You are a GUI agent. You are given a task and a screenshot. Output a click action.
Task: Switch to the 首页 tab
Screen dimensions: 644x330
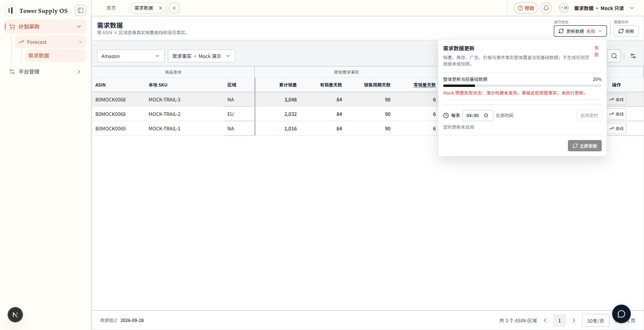tap(111, 8)
